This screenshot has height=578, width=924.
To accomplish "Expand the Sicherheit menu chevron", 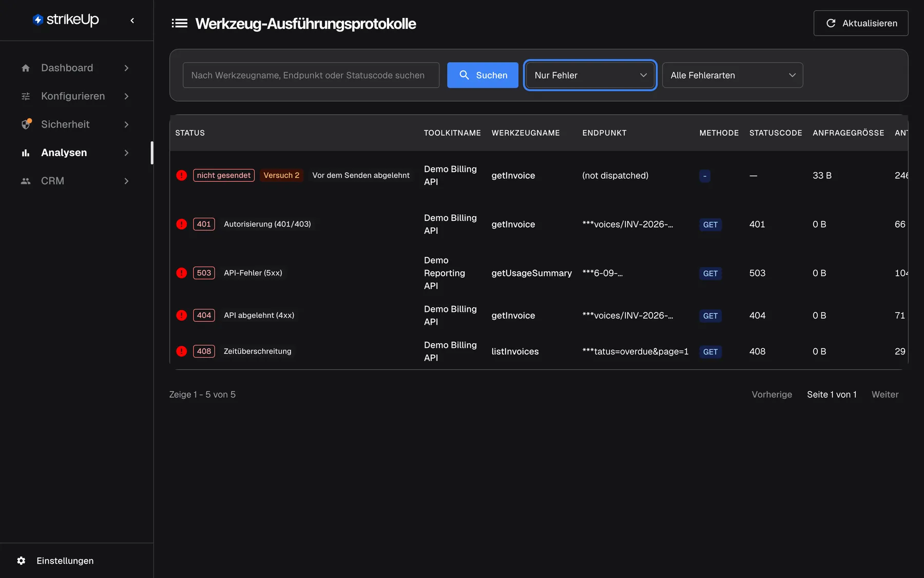I will pyautogui.click(x=126, y=124).
